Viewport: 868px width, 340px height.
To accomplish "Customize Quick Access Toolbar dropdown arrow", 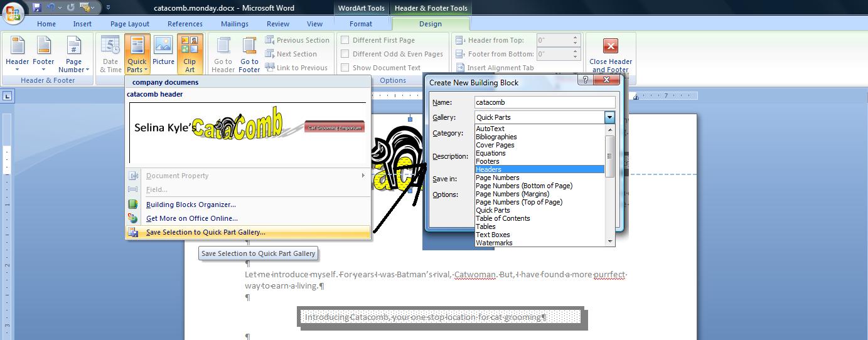I will [x=108, y=8].
